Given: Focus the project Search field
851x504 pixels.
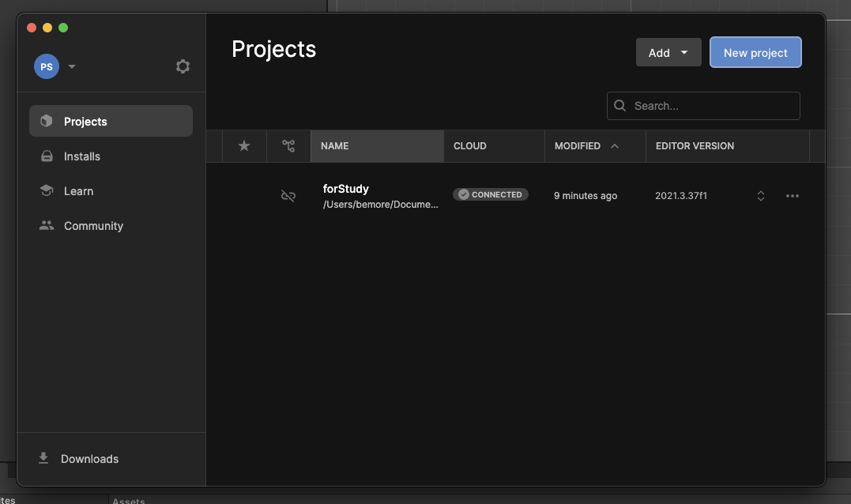Looking at the screenshot, I should [703, 106].
